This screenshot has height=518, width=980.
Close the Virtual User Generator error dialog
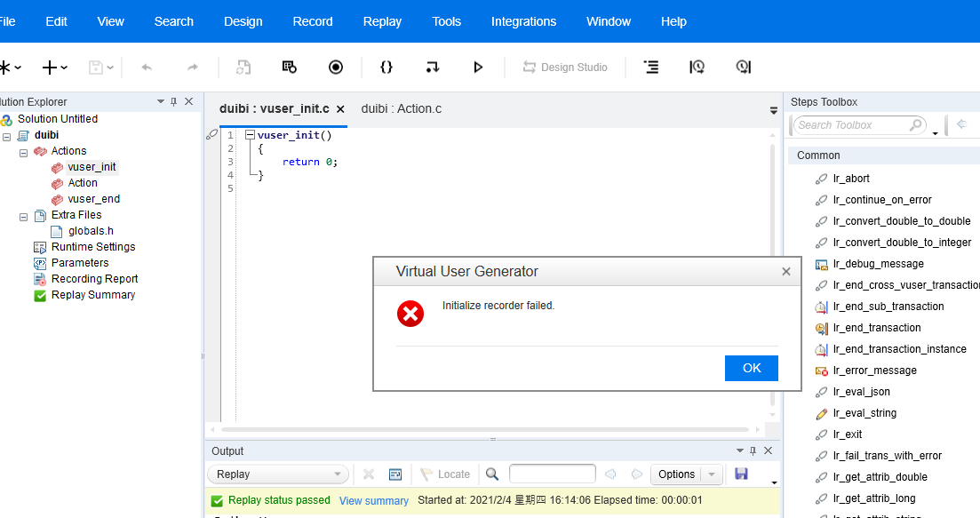tap(786, 271)
